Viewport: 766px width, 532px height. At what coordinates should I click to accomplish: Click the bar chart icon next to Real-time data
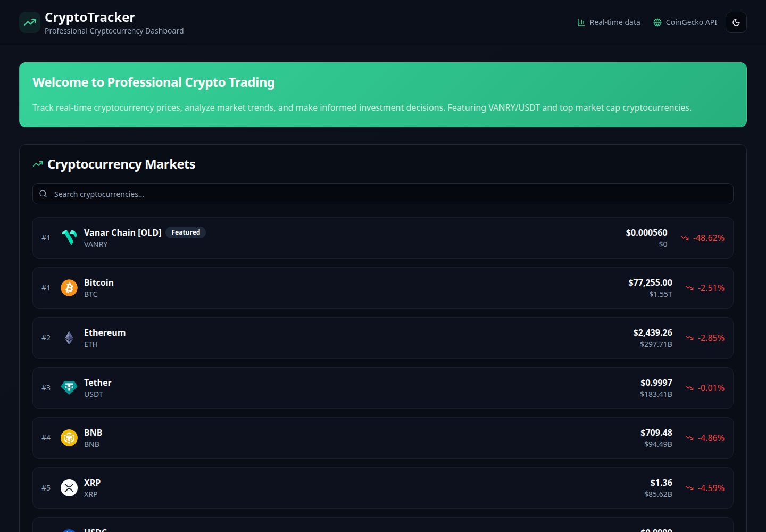click(x=581, y=22)
